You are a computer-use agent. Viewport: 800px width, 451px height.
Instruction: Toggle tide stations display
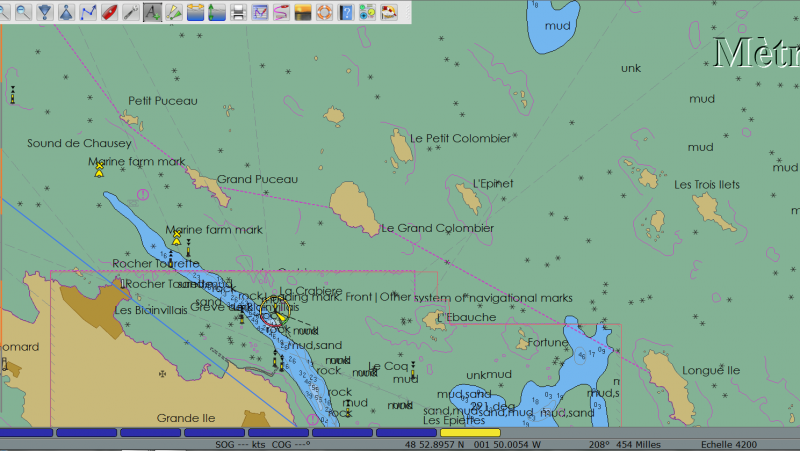tap(195, 13)
